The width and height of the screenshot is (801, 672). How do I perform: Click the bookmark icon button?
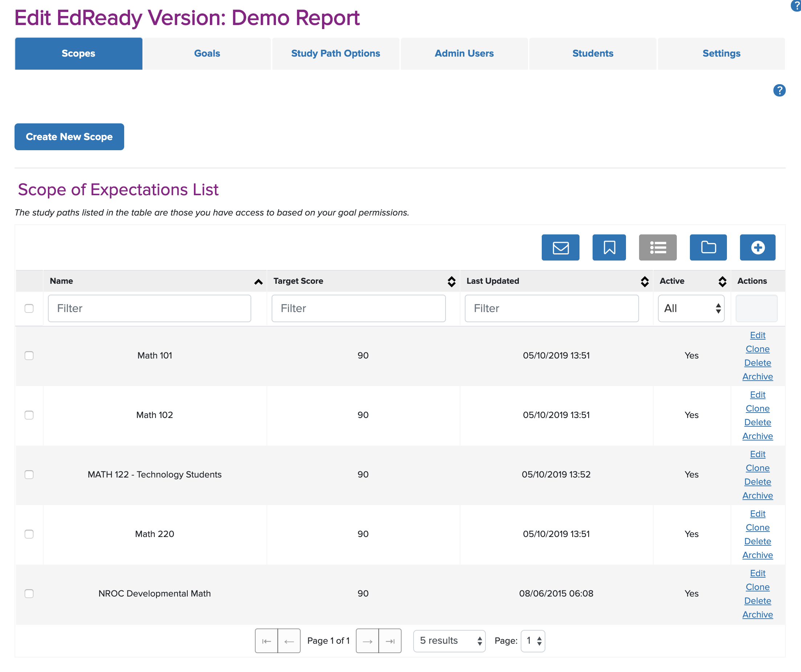(609, 247)
